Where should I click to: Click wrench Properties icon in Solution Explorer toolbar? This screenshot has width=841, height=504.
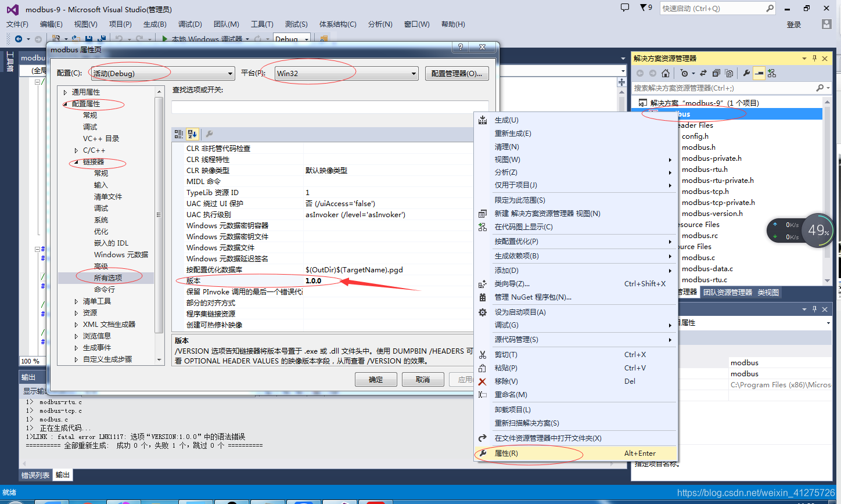pyautogui.click(x=746, y=73)
